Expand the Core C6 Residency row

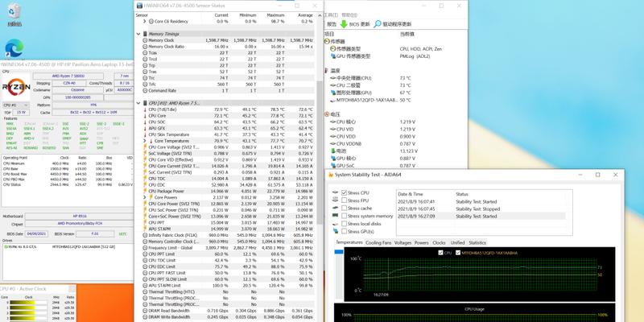pos(145,21)
